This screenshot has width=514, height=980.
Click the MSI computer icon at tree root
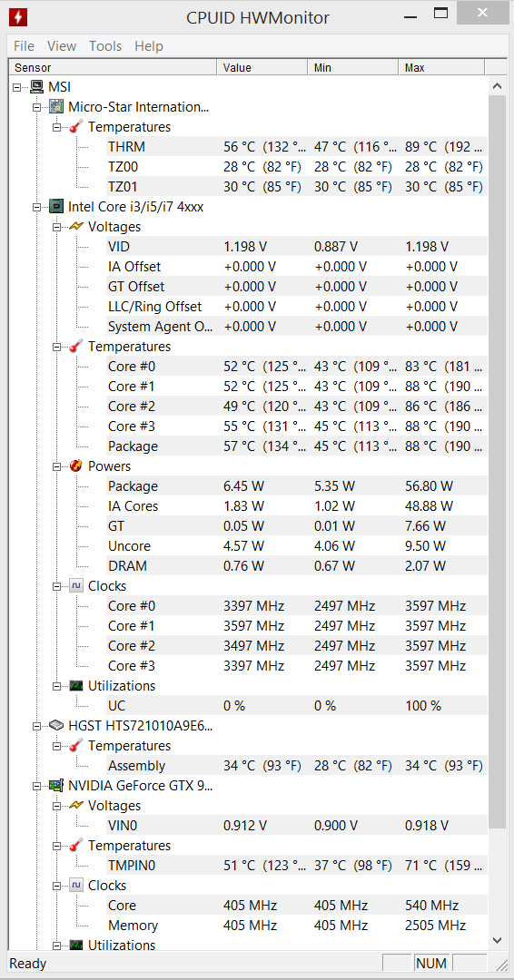tap(37, 87)
